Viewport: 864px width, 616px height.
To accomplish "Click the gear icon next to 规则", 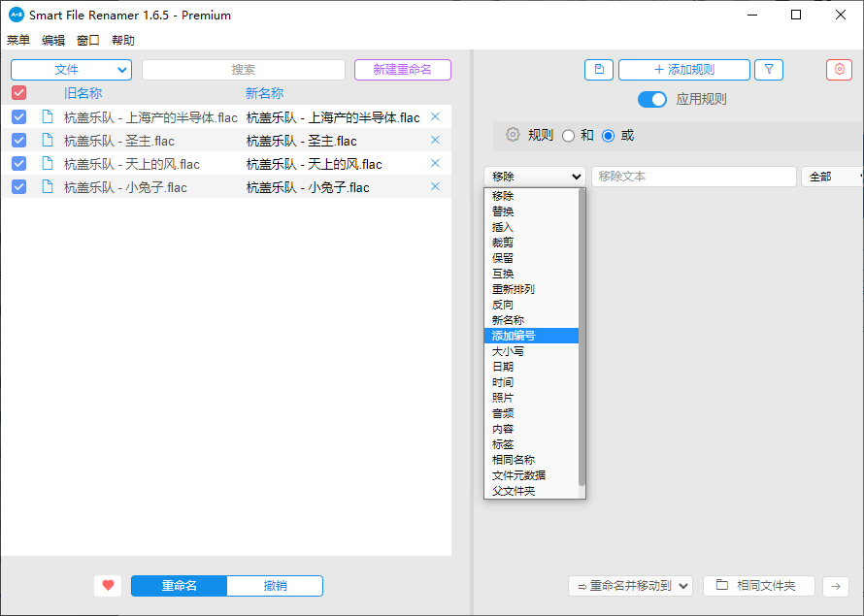I will (x=513, y=135).
